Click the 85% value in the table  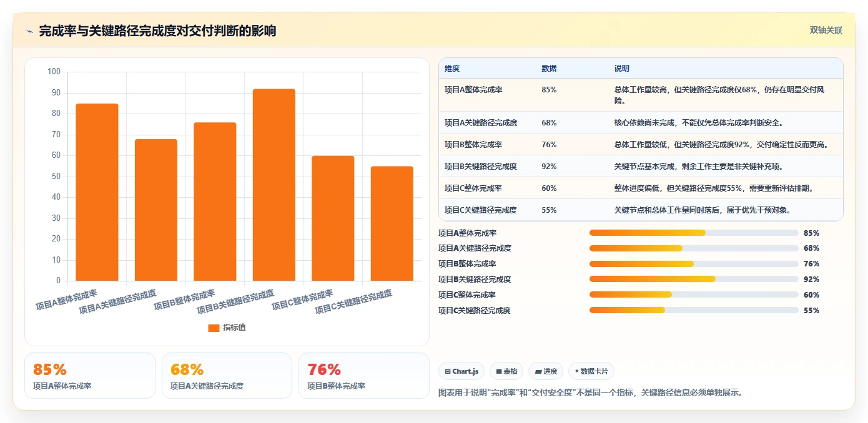[x=549, y=90]
